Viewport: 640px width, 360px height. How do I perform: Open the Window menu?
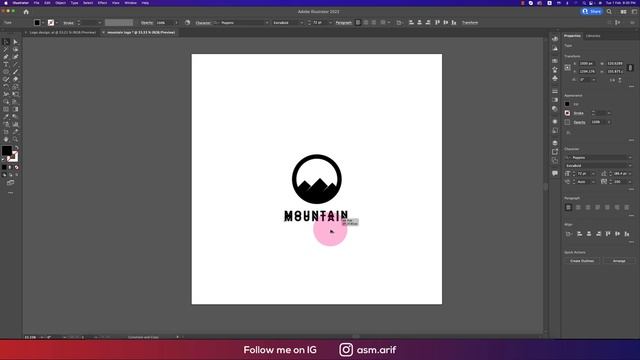tap(130, 3)
